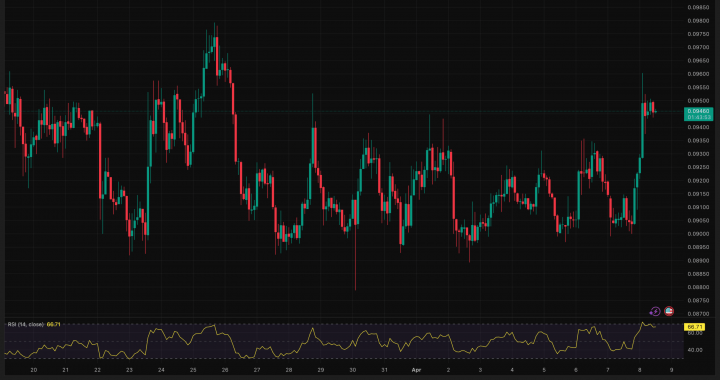This screenshot has height=380, width=720.
Task: Click the 0.09600 price axis label
Action: (x=698, y=74)
